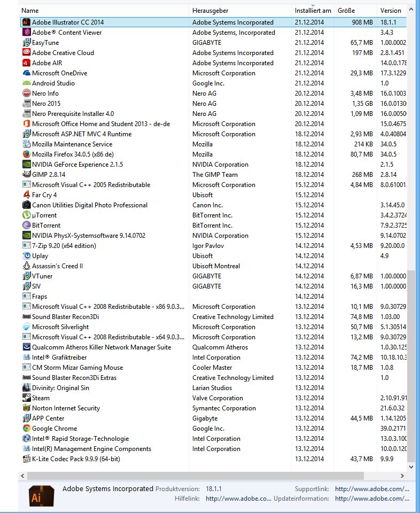The height and width of the screenshot is (513, 420).
Task: Click the Nero Info icon
Action: point(27,93)
